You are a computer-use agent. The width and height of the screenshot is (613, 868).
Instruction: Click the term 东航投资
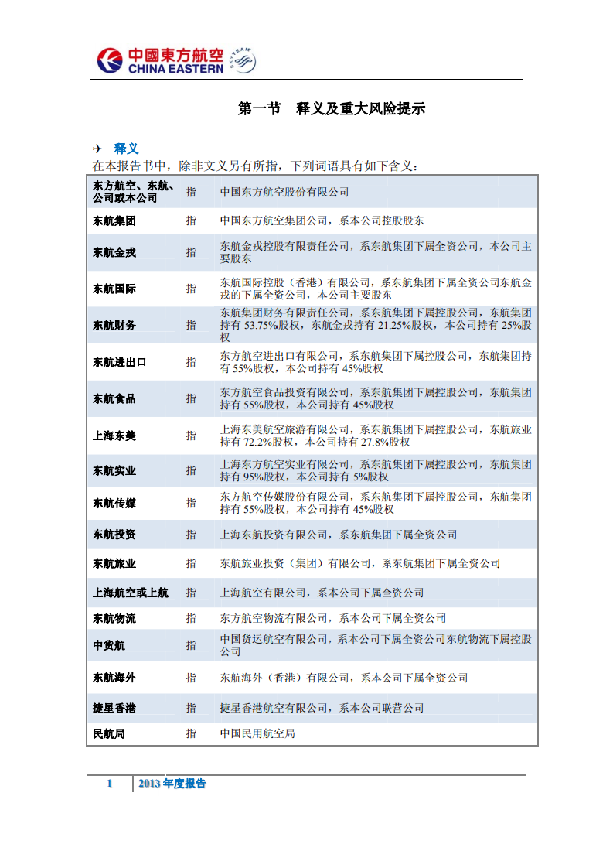pos(114,535)
